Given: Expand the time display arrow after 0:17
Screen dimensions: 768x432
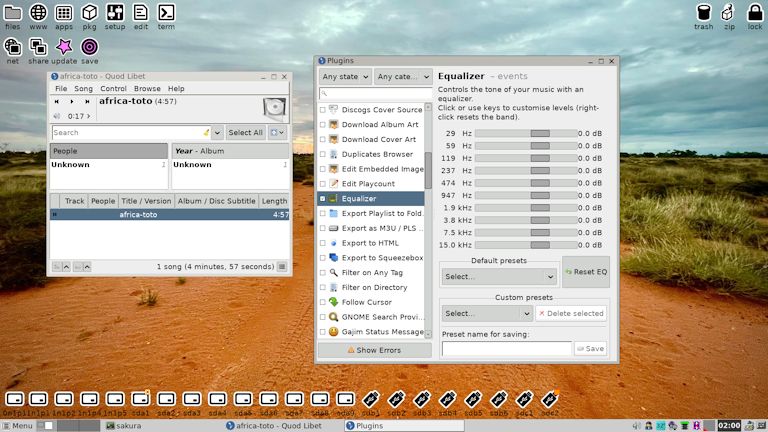Looking at the screenshot, I should [x=89, y=116].
